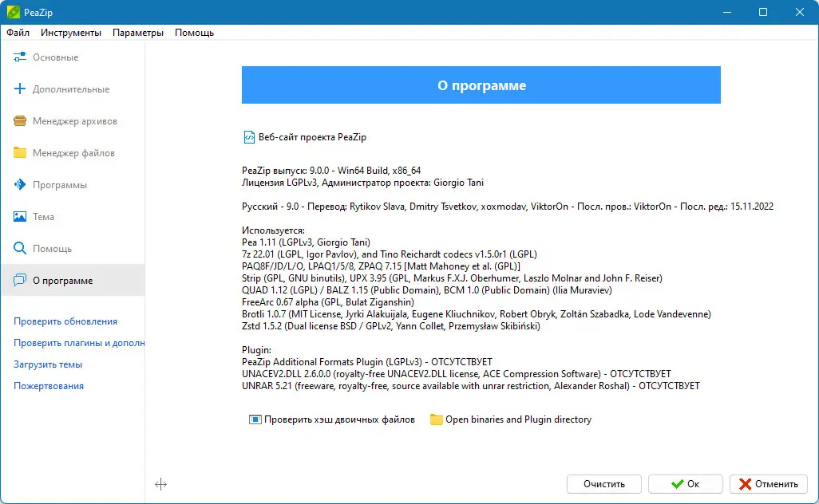The height and width of the screenshot is (504, 819).
Task: Нажать кнопку Очистить
Action: pyautogui.click(x=603, y=483)
